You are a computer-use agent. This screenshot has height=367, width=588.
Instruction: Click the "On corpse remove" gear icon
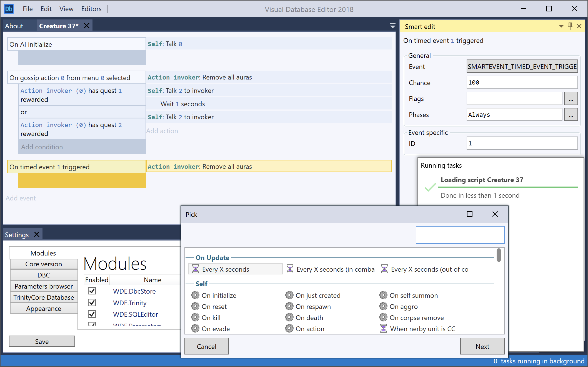tap(384, 317)
